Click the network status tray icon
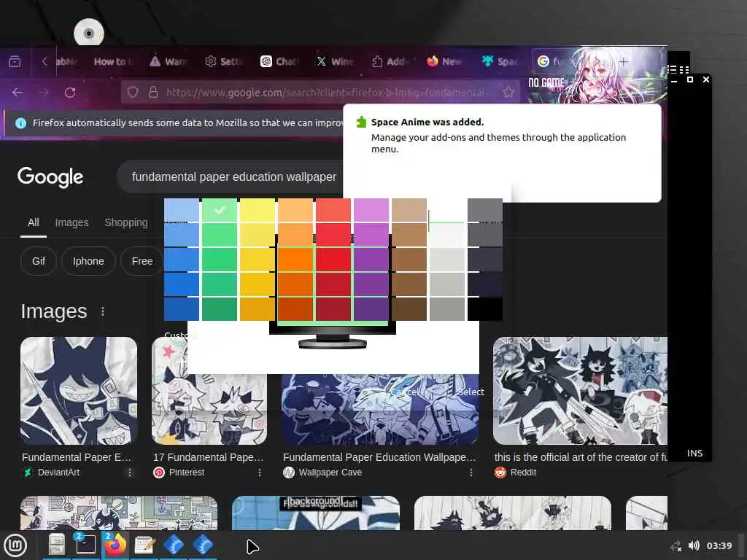747x560 pixels. [x=676, y=545]
